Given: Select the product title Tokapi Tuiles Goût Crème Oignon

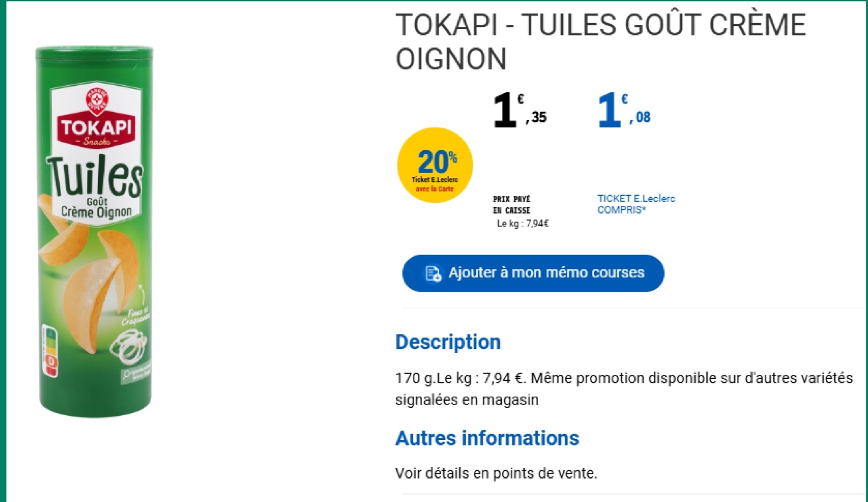Looking at the screenshot, I should click(600, 42).
